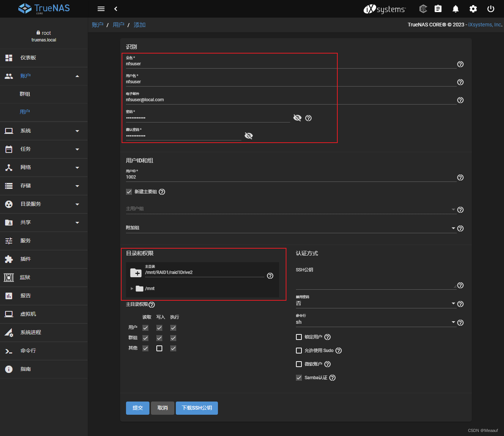Click 下载SSH公钥 button

pyautogui.click(x=197, y=408)
